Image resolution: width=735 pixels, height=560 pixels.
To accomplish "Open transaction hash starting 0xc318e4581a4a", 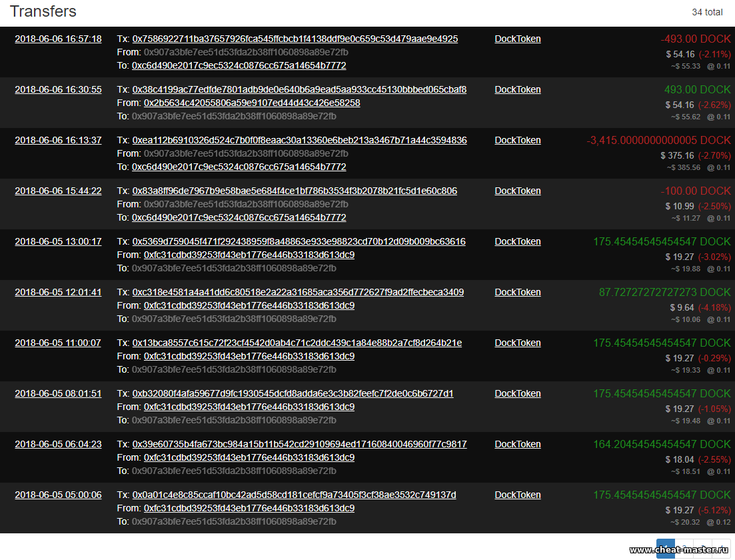I will pos(298,292).
